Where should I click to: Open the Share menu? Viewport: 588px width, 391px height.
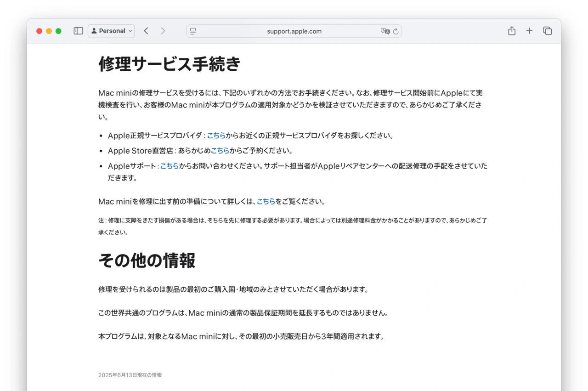click(512, 31)
